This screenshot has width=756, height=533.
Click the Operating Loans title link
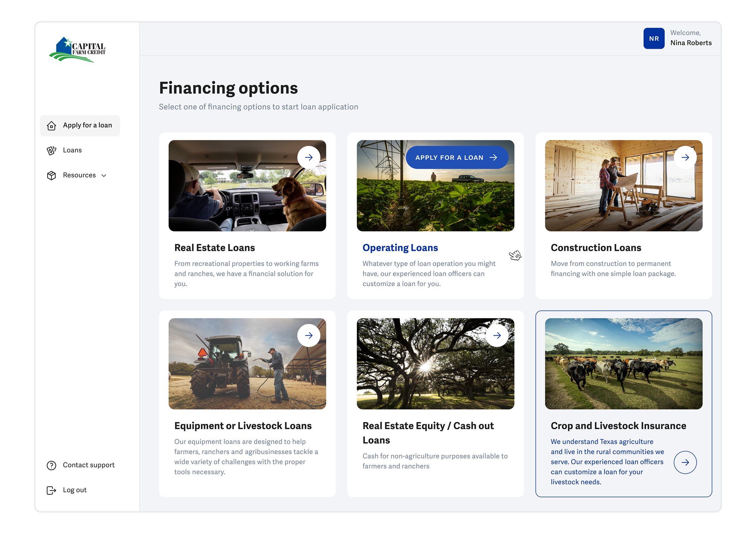pos(400,248)
